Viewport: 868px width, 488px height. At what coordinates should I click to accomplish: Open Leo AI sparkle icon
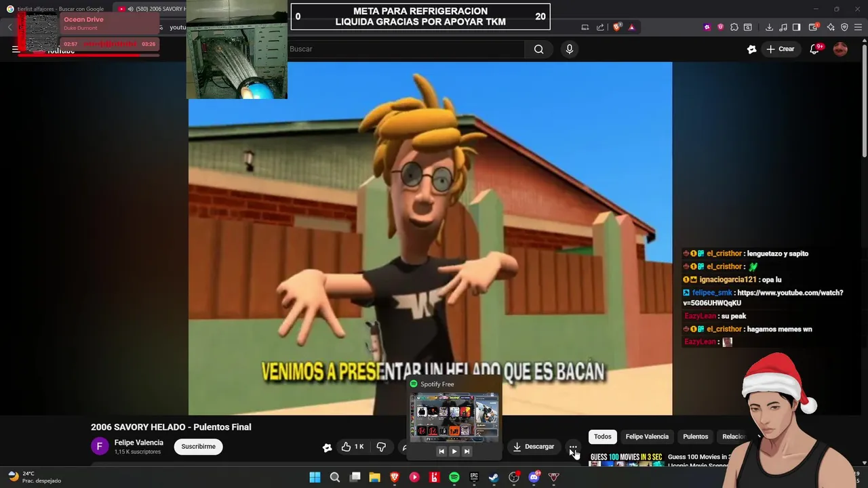click(x=830, y=27)
